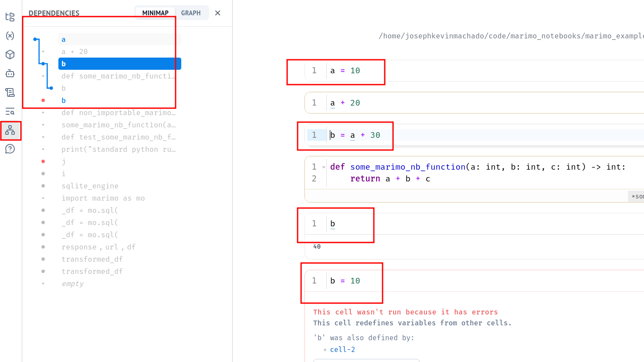Select 'import marimo as mo' minimap entry
This screenshot has height=362, width=644.
[103, 198]
